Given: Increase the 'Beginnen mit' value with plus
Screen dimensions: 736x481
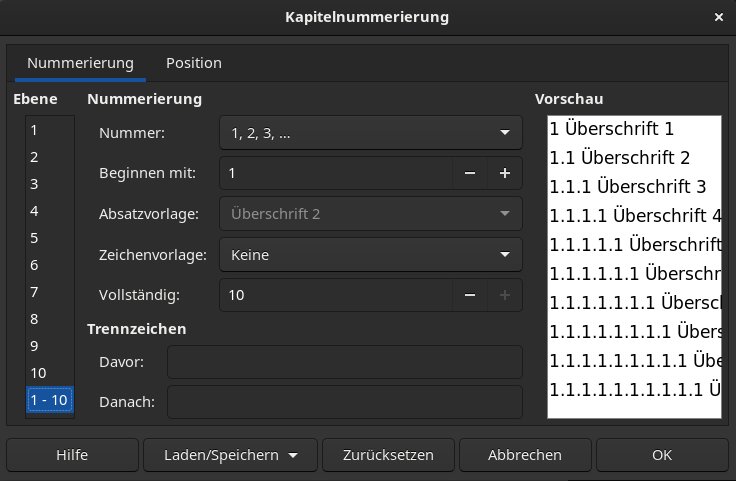Looking at the screenshot, I should (x=505, y=173).
